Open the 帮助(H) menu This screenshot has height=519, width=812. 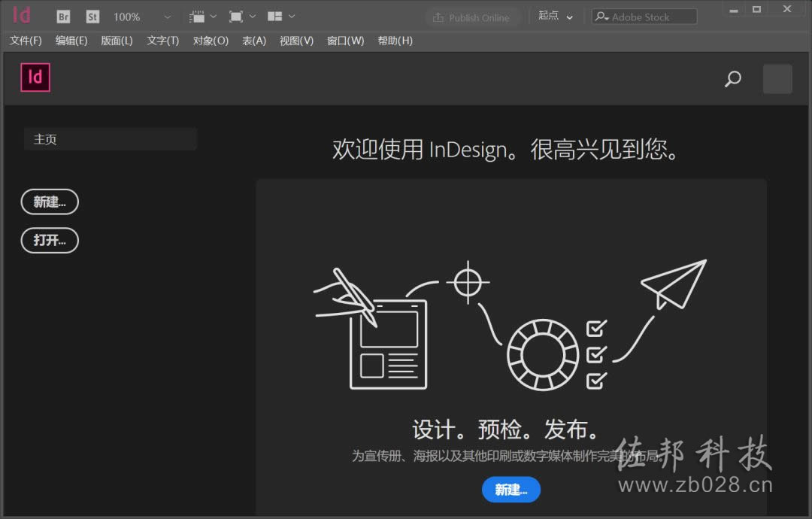coord(395,41)
